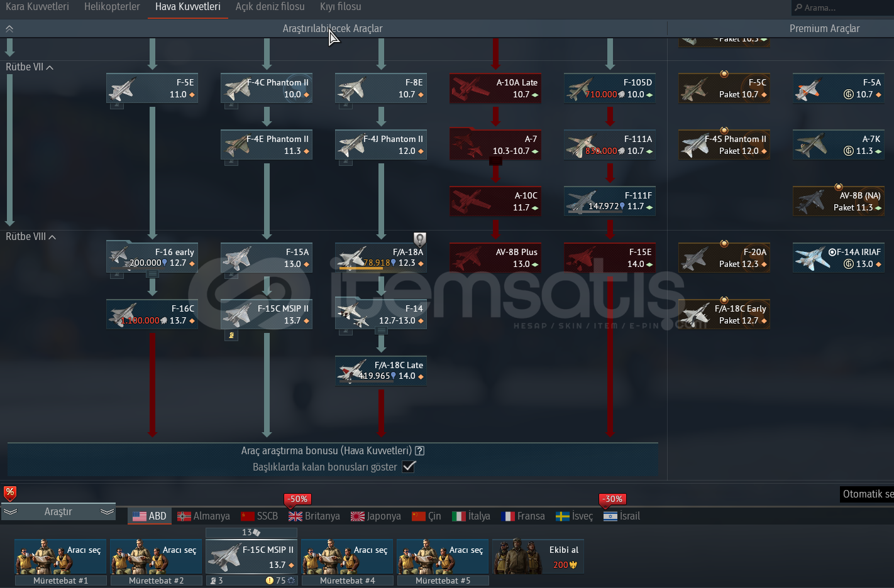Click Aracı seç in Mürettebat #4 slot
This screenshot has height=588, width=894.
348,557
